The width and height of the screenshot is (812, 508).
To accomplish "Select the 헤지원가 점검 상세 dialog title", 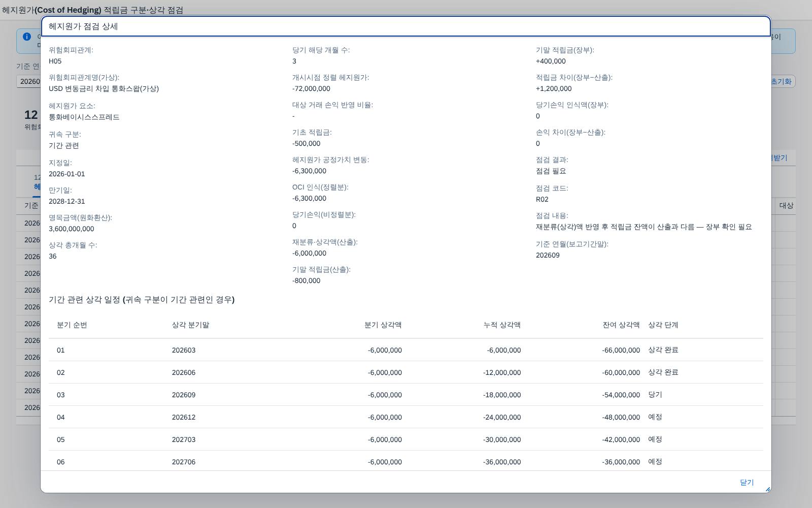I will click(83, 26).
